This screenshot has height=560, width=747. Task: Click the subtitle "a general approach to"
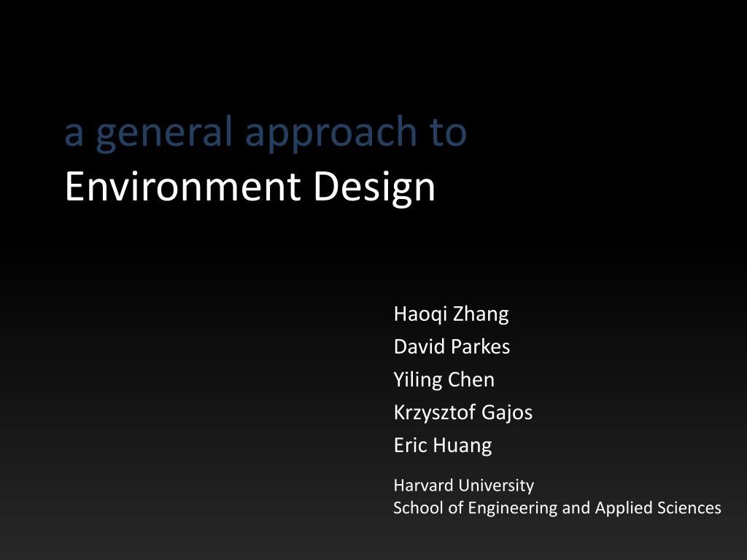point(266,133)
